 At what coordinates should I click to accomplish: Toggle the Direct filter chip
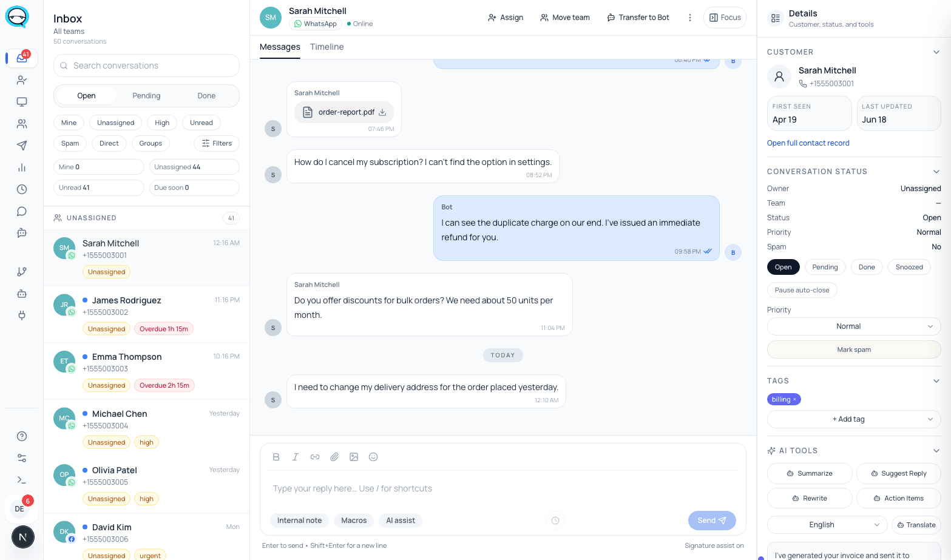pos(109,143)
